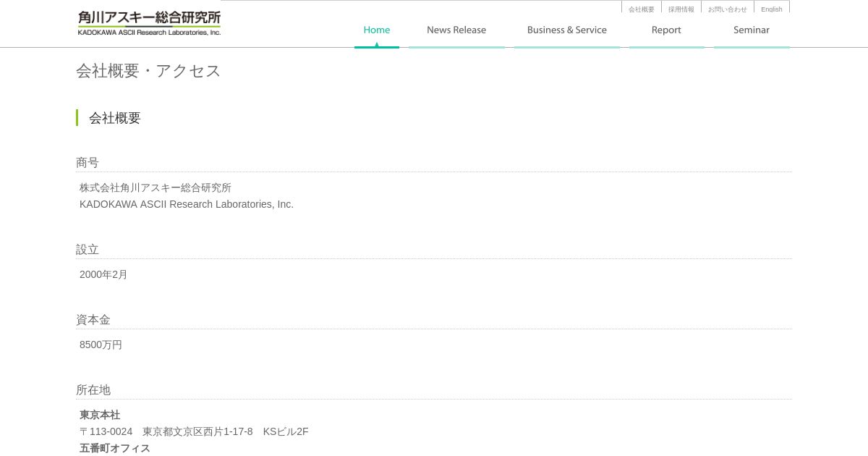Click the text 株式会社角川アスキー総合研究所
This screenshot has height=456, width=868.
[x=156, y=187]
